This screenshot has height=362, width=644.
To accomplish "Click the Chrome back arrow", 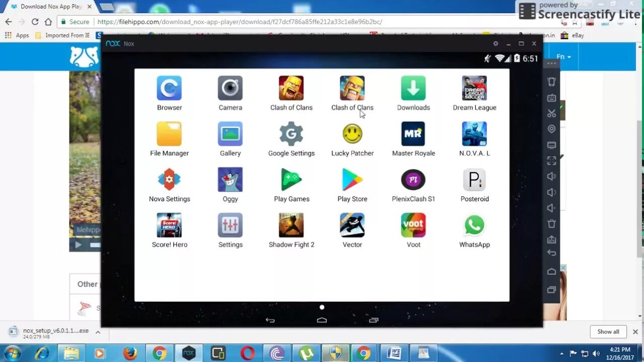I will 9,22.
